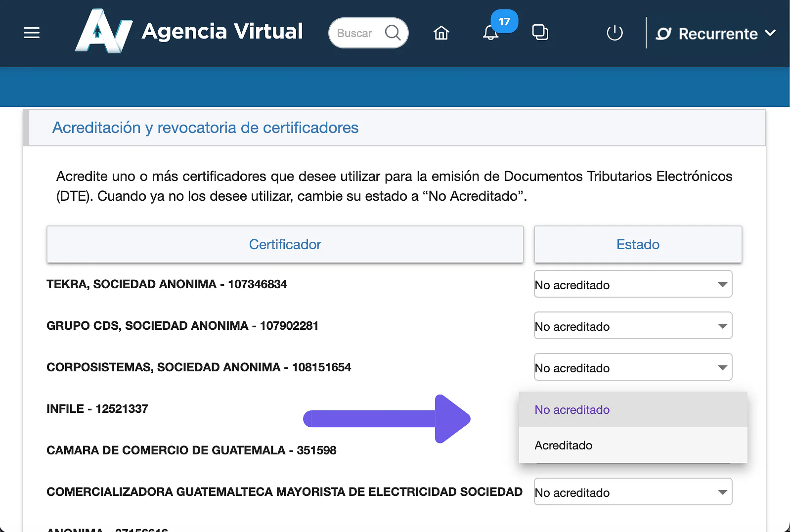Image resolution: width=790 pixels, height=532 pixels.
Task: Expand the Recurrente account dropdown
Action: tap(770, 33)
